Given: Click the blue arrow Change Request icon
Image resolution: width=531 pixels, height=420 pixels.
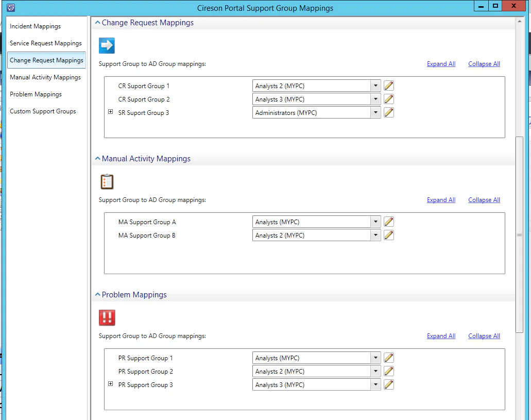Looking at the screenshot, I should click(107, 45).
